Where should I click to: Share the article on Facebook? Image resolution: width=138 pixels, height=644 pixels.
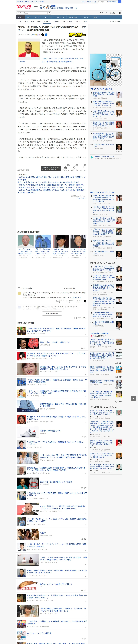[46, 35]
